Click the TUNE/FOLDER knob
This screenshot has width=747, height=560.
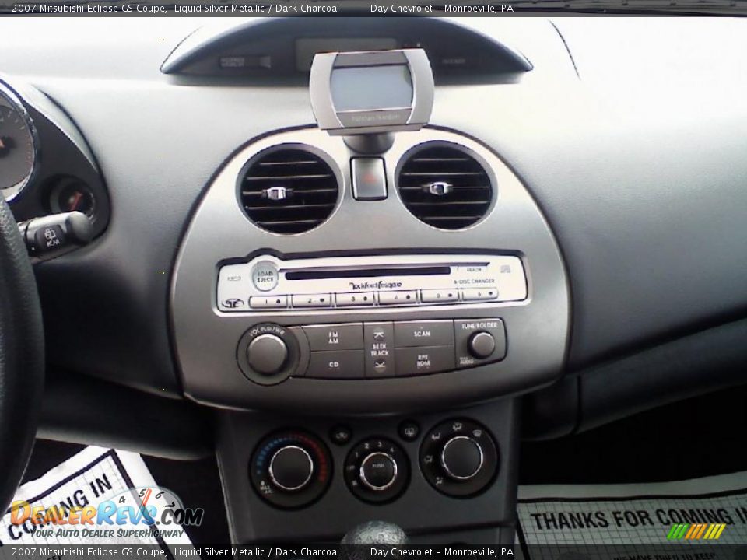[x=482, y=345]
